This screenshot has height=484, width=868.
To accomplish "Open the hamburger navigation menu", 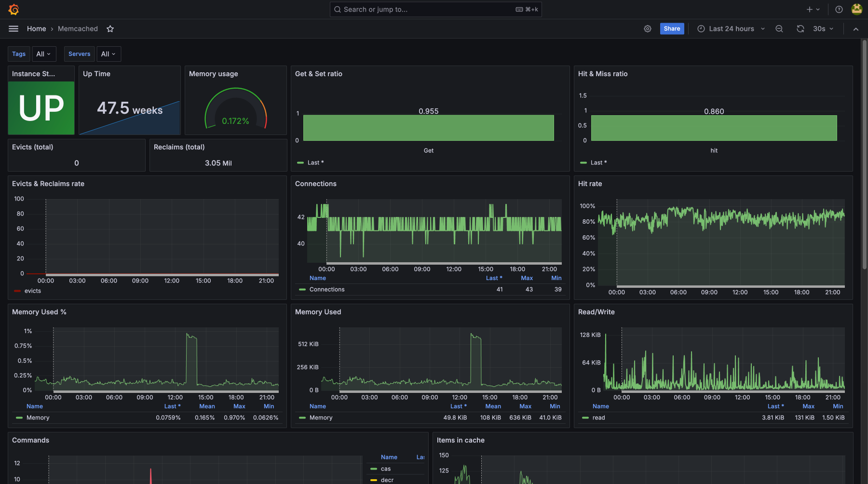I will pyautogui.click(x=14, y=29).
